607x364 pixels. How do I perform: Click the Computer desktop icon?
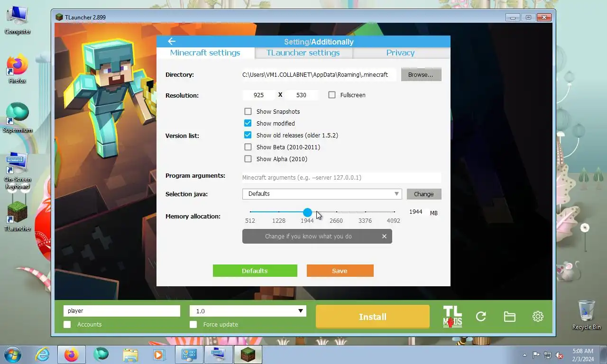coord(18,20)
